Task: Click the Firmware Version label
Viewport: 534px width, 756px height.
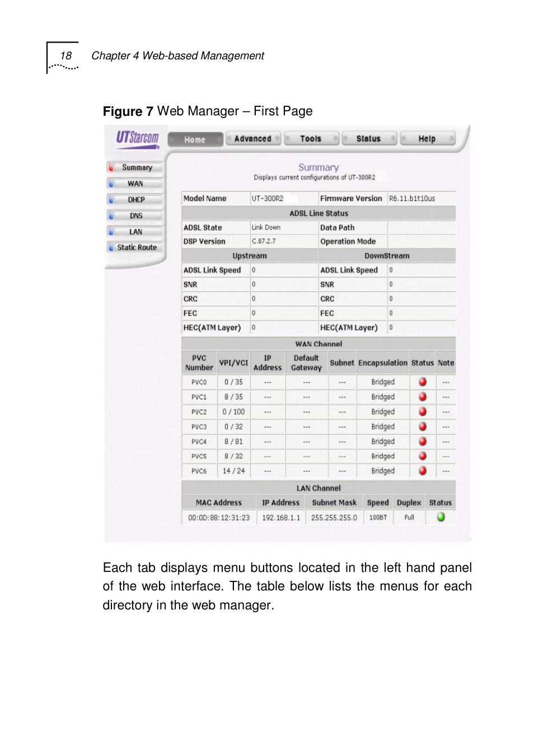Action: pyautogui.click(x=351, y=199)
